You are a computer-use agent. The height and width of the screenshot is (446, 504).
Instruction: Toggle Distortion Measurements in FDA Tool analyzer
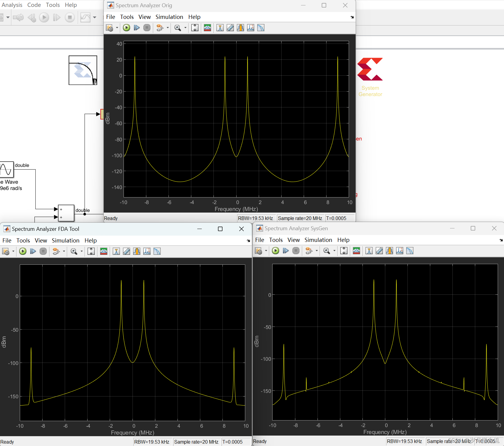(147, 252)
